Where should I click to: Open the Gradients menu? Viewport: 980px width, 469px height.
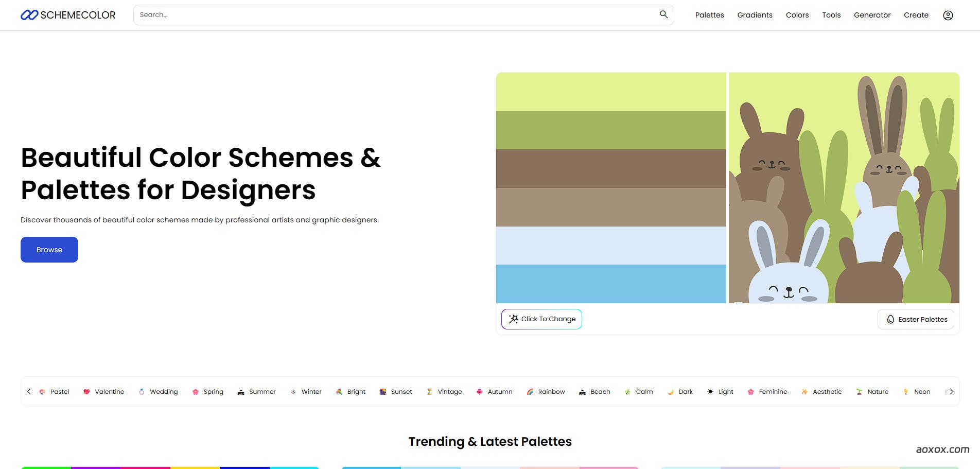coord(755,15)
